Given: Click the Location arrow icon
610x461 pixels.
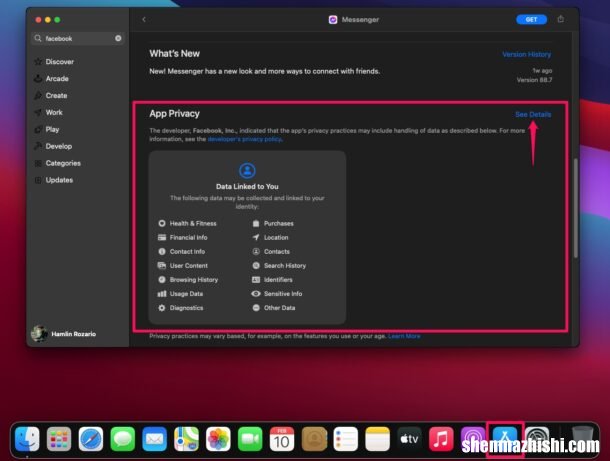Looking at the screenshot, I should pos(256,237).
